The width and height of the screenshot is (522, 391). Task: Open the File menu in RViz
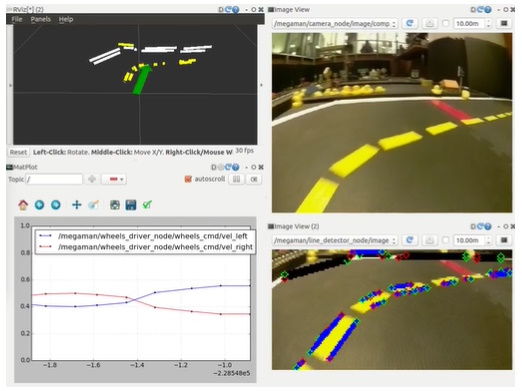click(17, 19)
